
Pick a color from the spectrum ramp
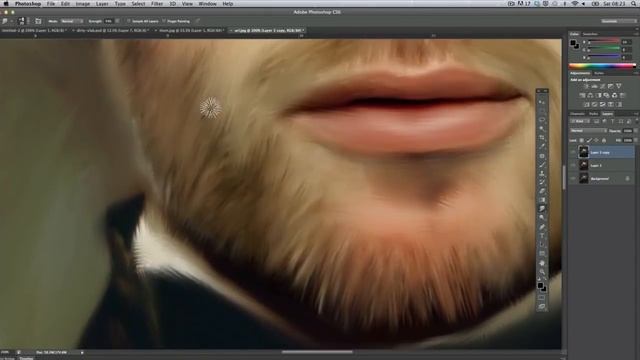click(x=602, y=65)
